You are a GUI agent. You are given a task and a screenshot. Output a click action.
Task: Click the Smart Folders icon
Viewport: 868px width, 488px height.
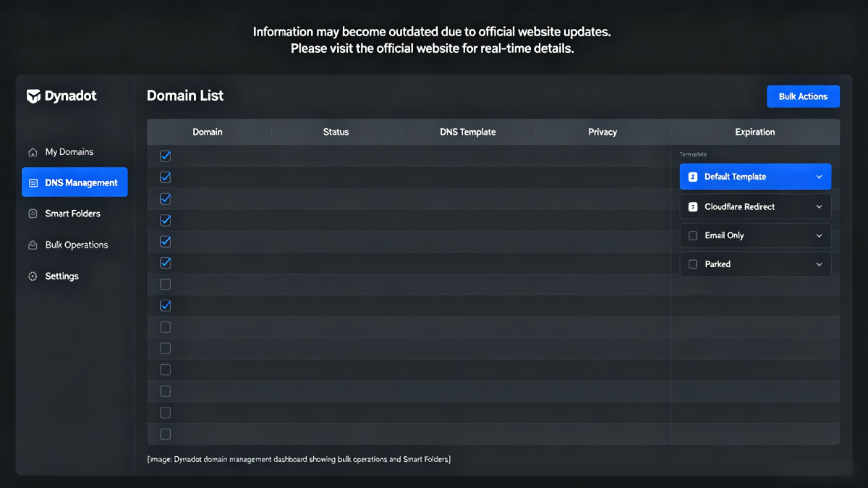(x=33, y=214)
